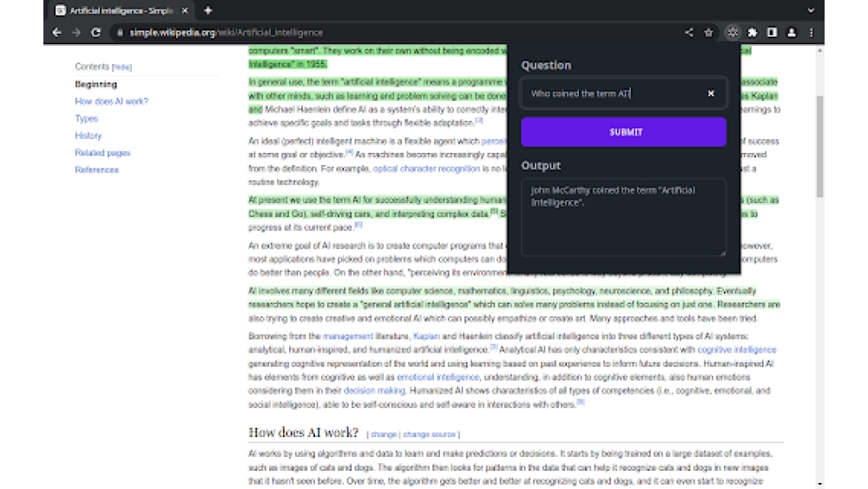Open 'How does AI work?' contents link

[x=111, y=102]
